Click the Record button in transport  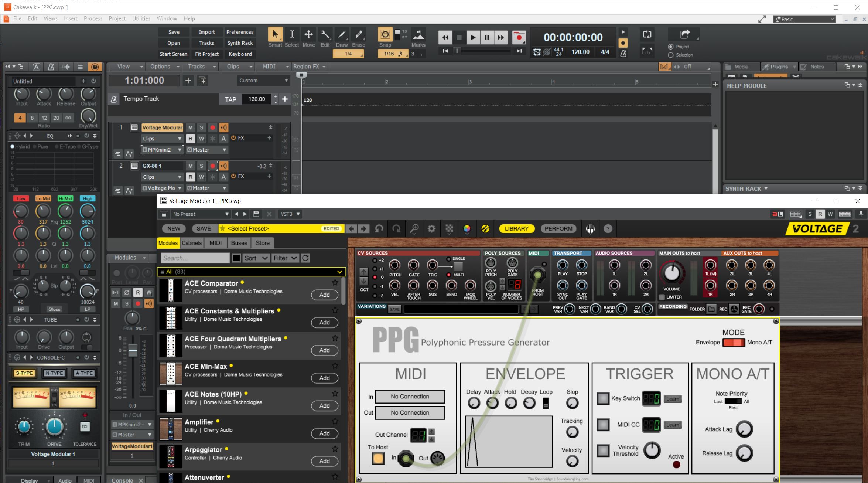tap(519, 37)
